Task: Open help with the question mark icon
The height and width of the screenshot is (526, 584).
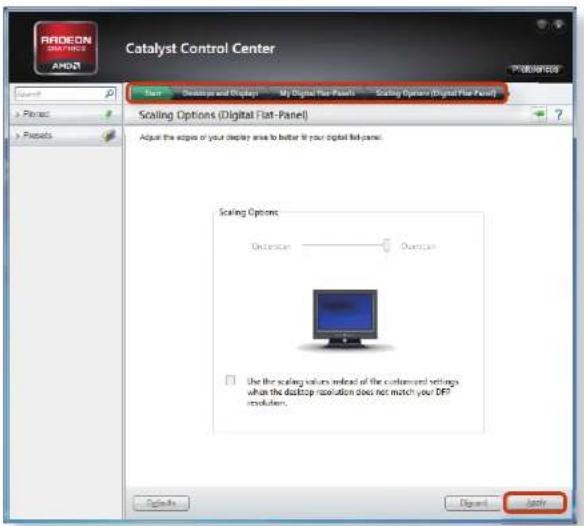Action: coord(558,115)
